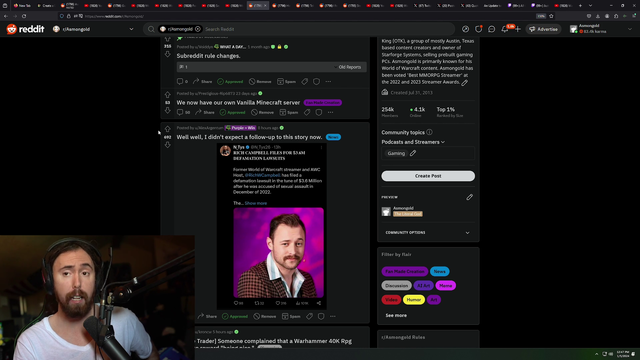The image size is (640, 360).
Task: Open the notifications bell icon
Action: [505, 29]
